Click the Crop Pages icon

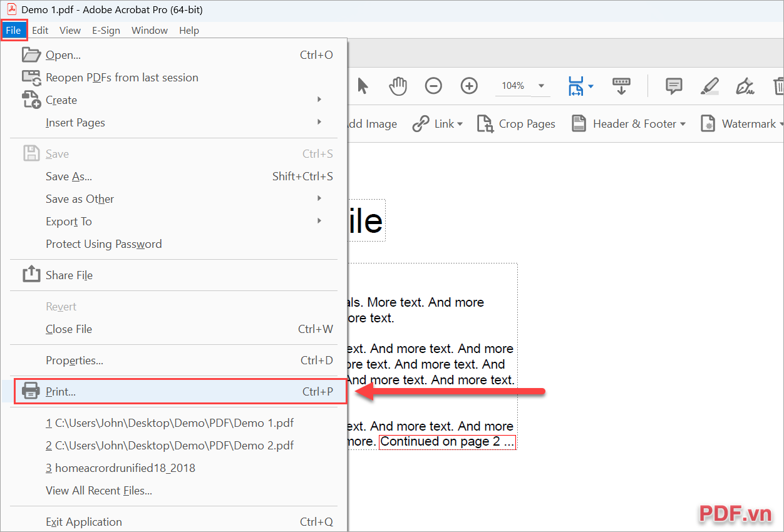point(485,124)
